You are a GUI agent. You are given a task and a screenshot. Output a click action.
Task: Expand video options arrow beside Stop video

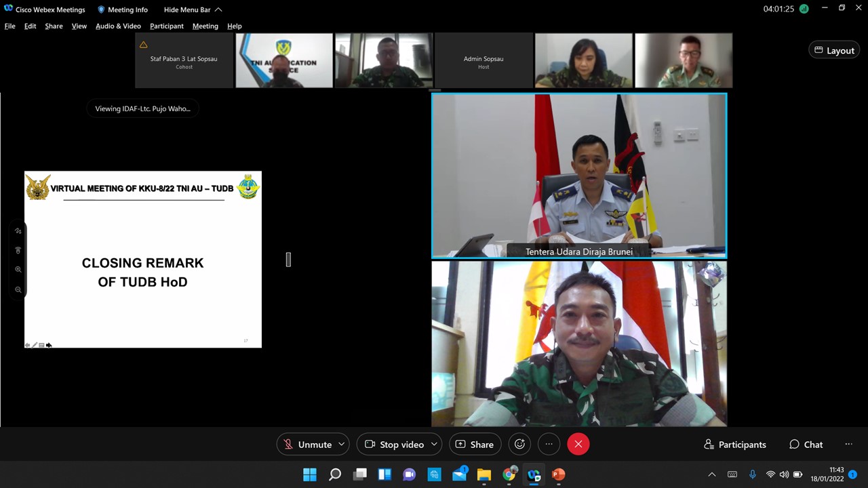[x=434, y=445]
